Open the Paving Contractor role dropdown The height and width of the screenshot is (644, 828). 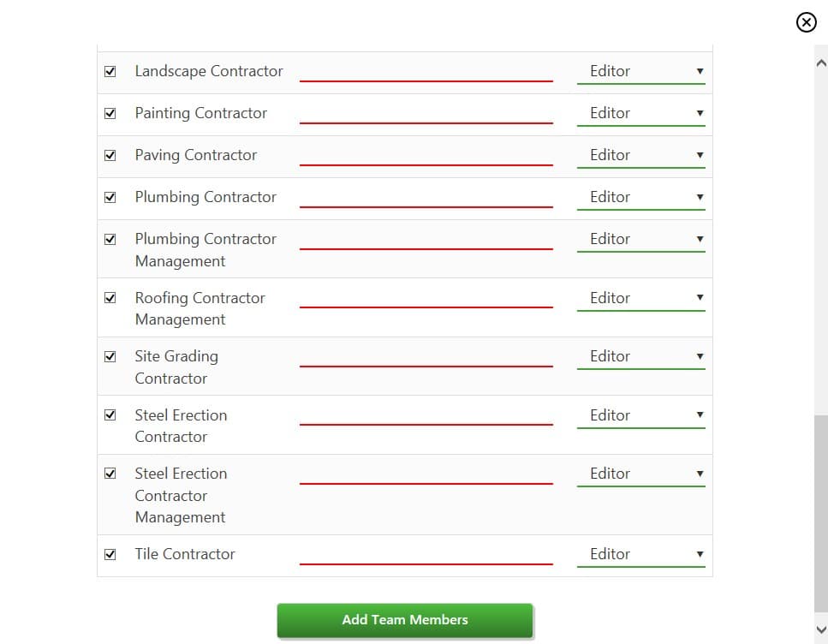[x=641, y=155]
